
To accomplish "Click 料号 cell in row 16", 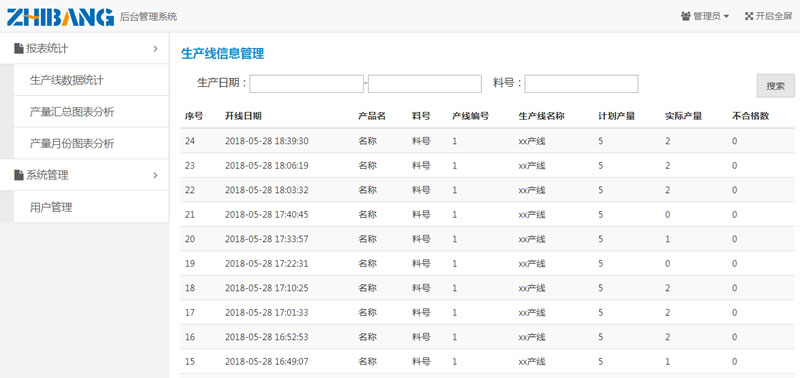I will (x=421, y=337).
